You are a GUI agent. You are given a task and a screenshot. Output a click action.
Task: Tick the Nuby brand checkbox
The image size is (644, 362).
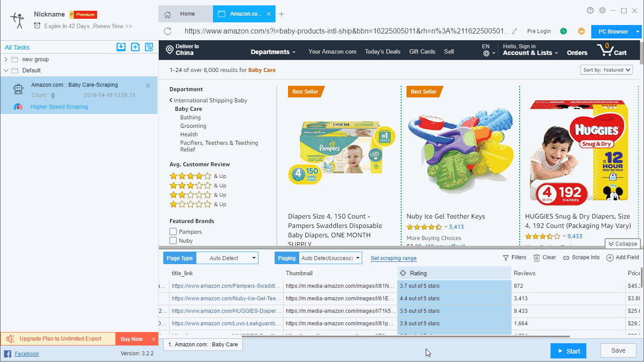[173, 240]
